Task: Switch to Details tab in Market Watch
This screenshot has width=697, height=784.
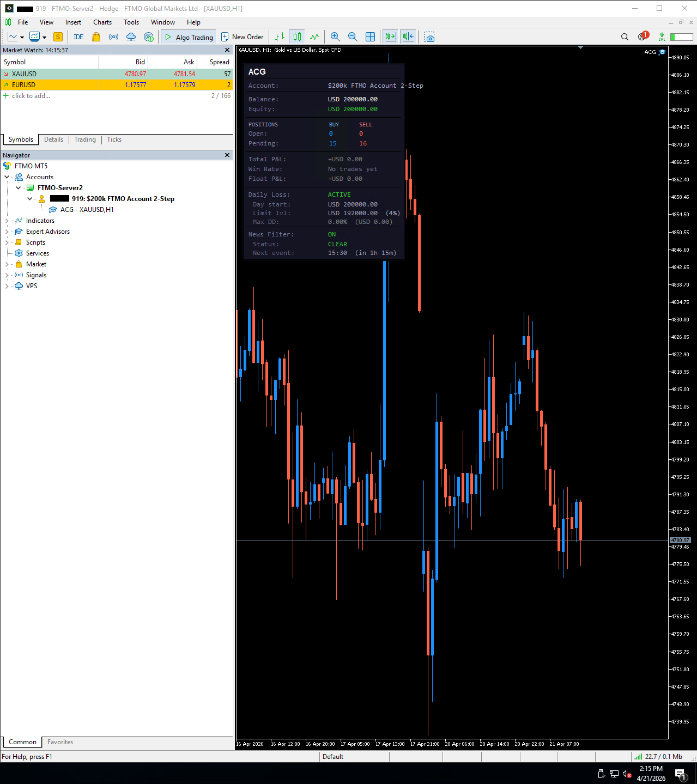Action: pos(53,139)
